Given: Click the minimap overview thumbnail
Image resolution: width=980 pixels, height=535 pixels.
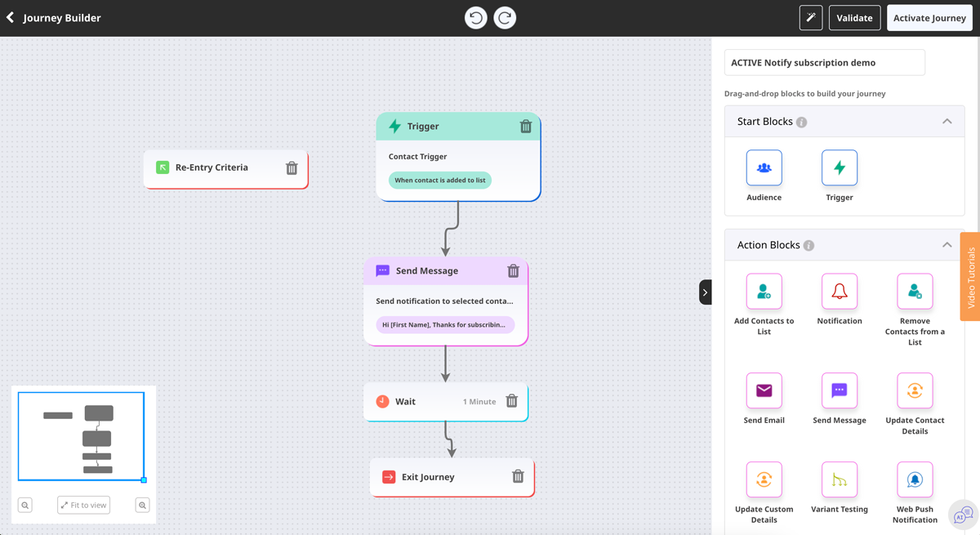Looking at the screenshot, I should pos(82,436).
